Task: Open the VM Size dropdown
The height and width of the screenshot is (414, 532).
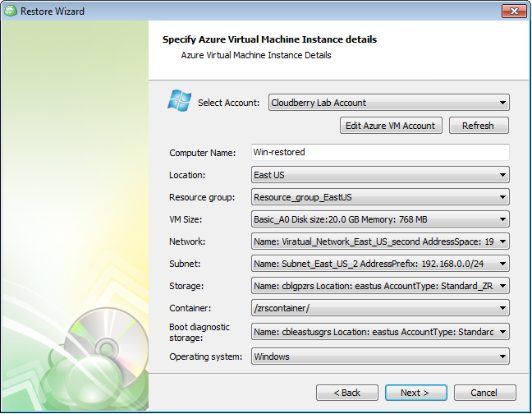Action: [x=380, y=219]
